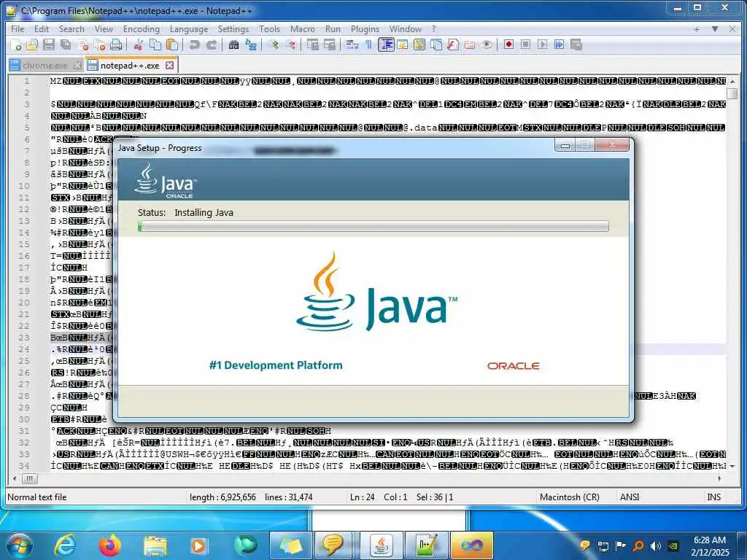Open Find with the binoculars icon
Image resolution: width=747 pixels, height=560 pixels.
coord(234,44)
